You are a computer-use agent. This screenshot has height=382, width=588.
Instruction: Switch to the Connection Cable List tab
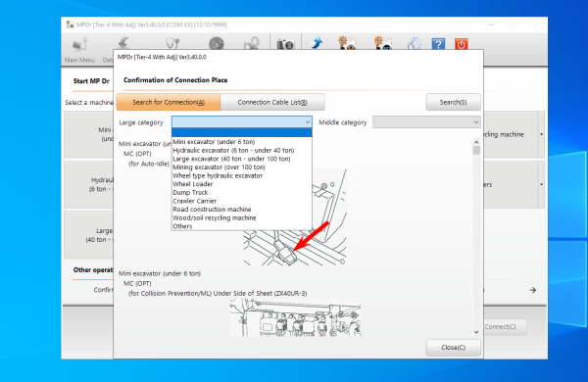tap(272, 102)
